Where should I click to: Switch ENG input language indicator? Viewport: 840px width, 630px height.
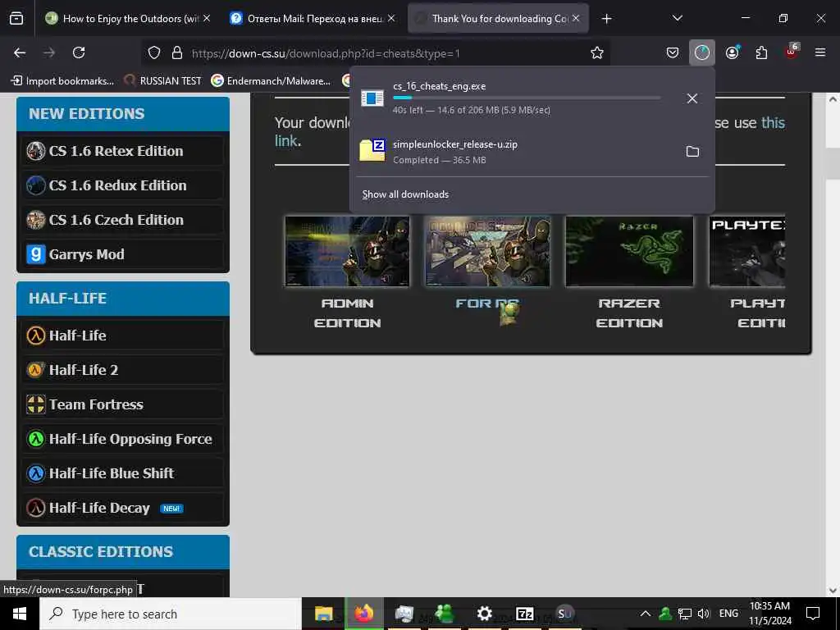click(728, 614)
